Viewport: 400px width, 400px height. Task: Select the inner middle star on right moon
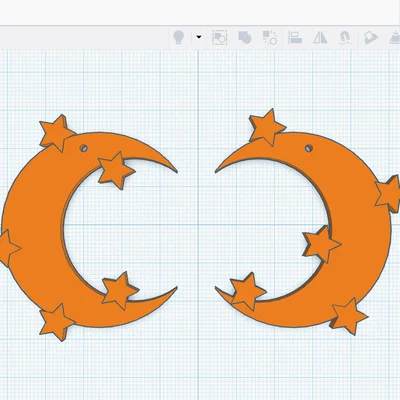pos(321,244)
